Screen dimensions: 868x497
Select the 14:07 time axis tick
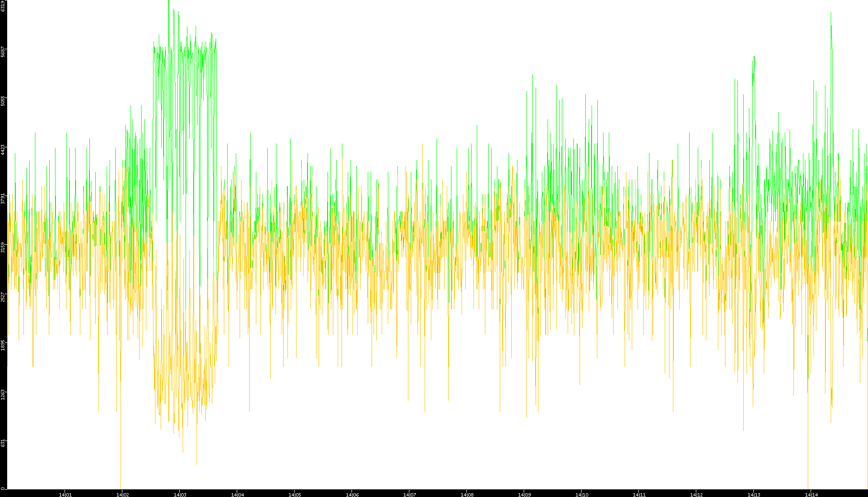click(x=409, y=494)
